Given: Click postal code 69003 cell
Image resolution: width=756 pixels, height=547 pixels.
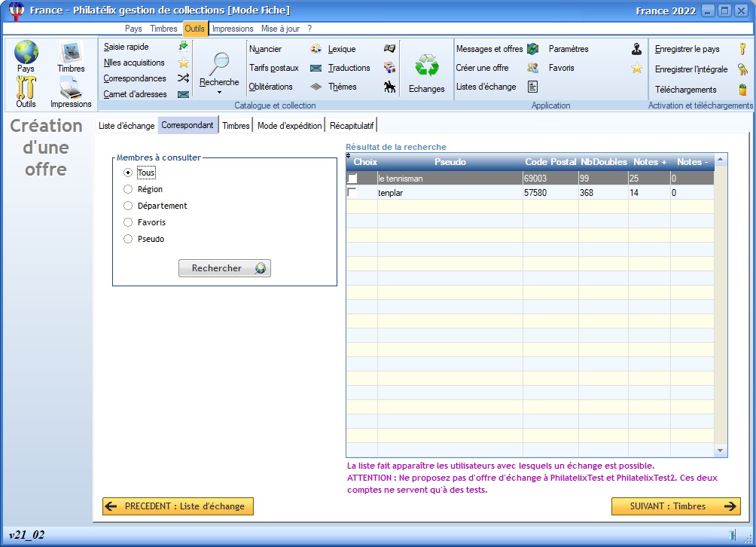Looking at the screenshot, I should point(550,179).
